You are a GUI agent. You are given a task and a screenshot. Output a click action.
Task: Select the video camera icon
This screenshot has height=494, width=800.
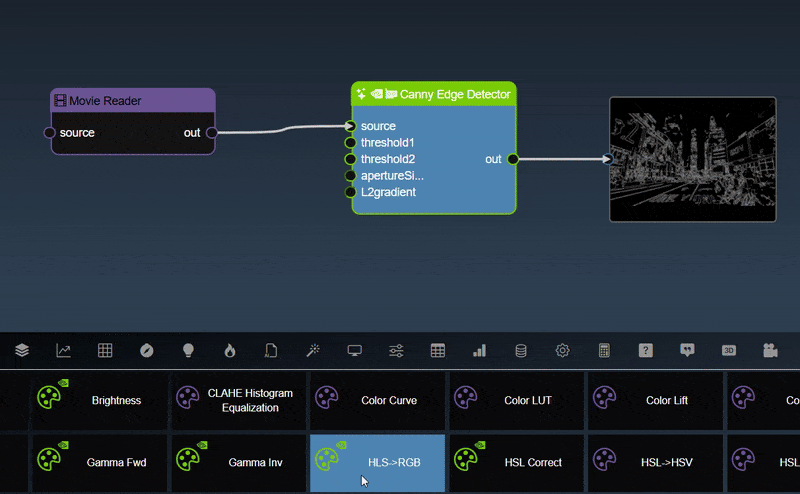tap(770, 351)
